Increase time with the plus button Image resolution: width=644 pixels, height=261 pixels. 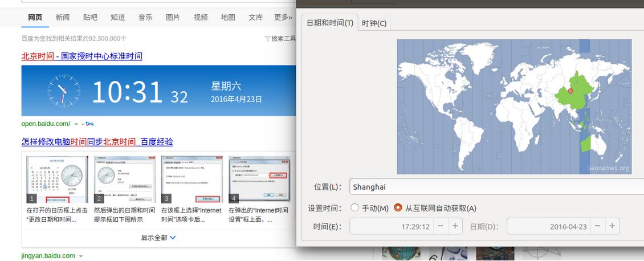(x=455, y=226)
